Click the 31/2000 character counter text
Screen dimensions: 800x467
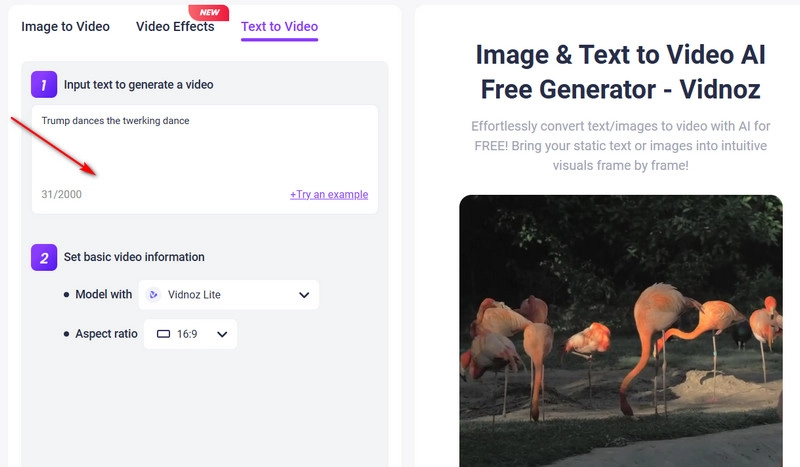coord(61,194)
